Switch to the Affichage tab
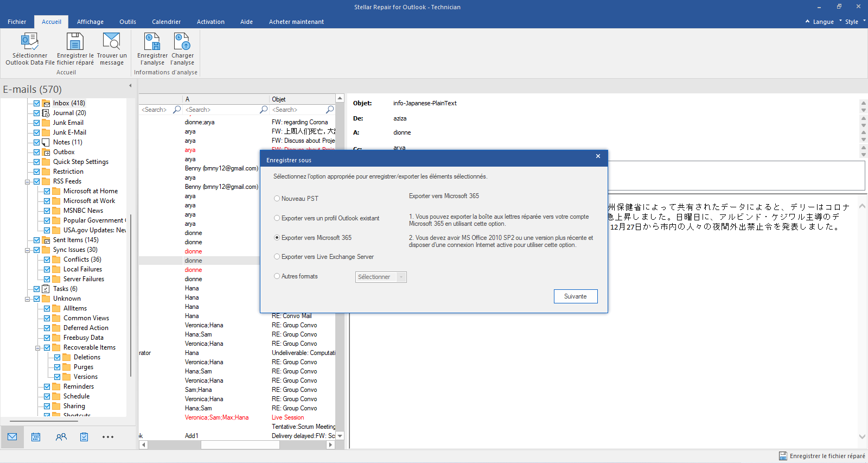Viewport: 868px width, 463px height. (90, 22)
